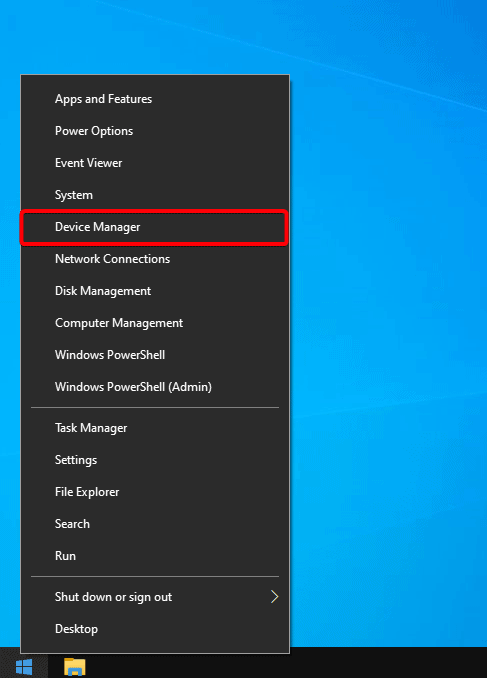The height and width of the screenshot is (678, 487).
Task: Select Shut down or sign out
Action: click(x=155, y=597)
